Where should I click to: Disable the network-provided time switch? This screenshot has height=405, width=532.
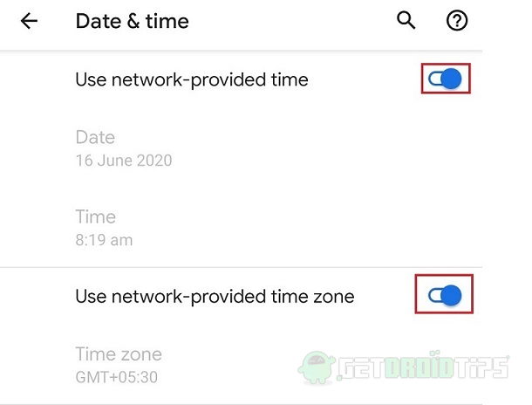click(445, 79)
